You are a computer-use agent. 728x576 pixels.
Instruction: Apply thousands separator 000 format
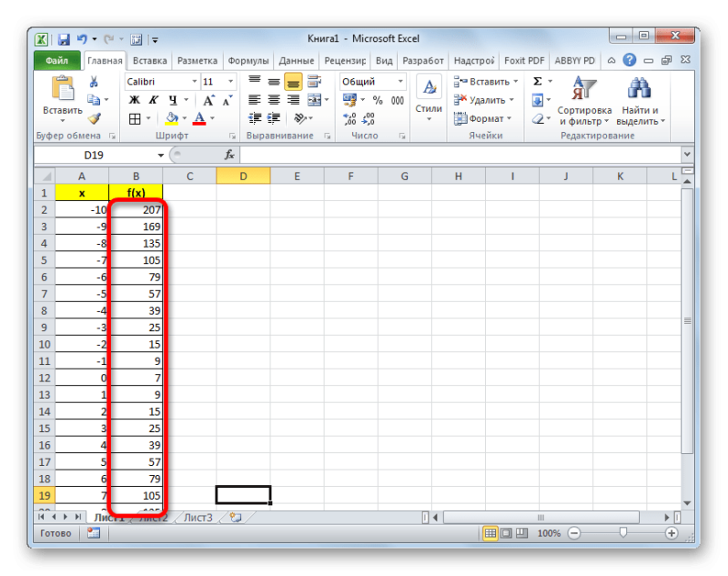(x=398, y=100)
